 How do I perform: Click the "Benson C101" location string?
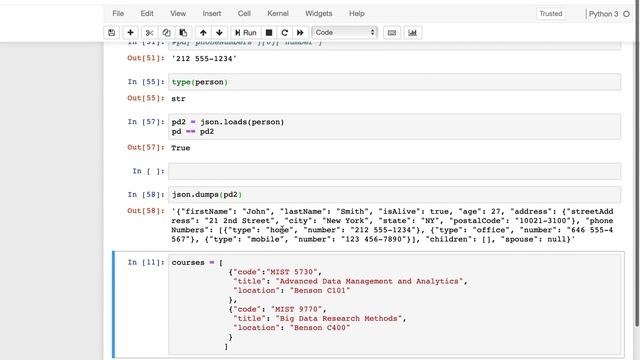tap(320, 291)
